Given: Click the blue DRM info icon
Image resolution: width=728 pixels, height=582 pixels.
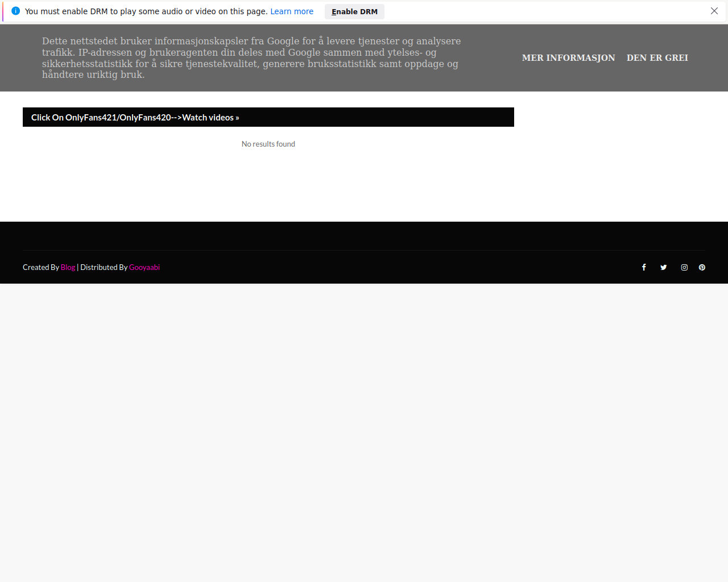Looking at the screenshot, I should click(x=15, y=11).
